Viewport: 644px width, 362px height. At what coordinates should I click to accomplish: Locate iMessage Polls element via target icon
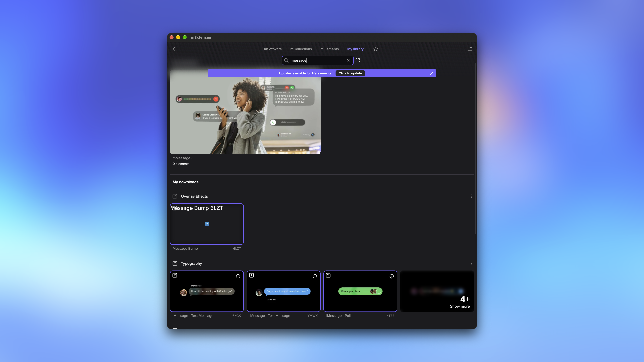[x=392, y=276]
